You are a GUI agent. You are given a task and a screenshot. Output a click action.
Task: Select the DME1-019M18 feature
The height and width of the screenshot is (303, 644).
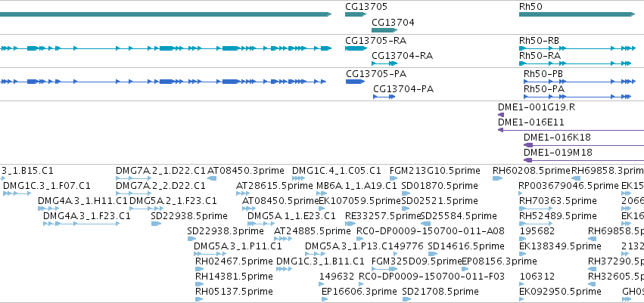pyautogui.click(x=583, y=160)
